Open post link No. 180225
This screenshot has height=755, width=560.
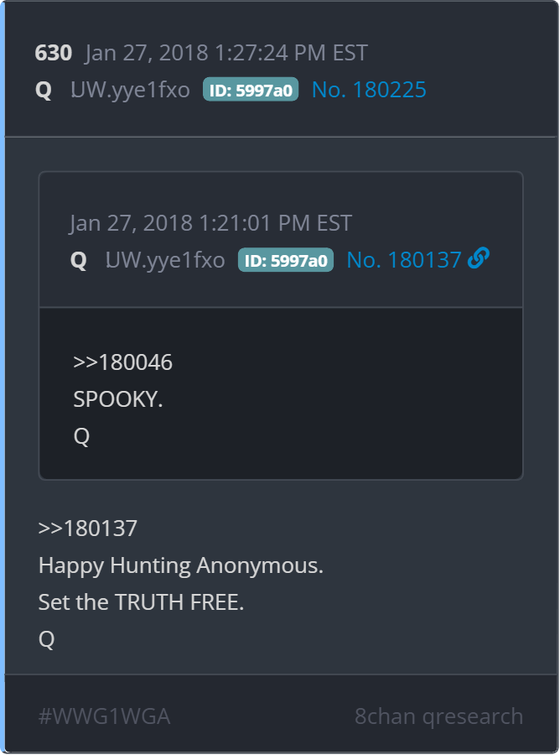pyautogui.click(x=369, y=90)
